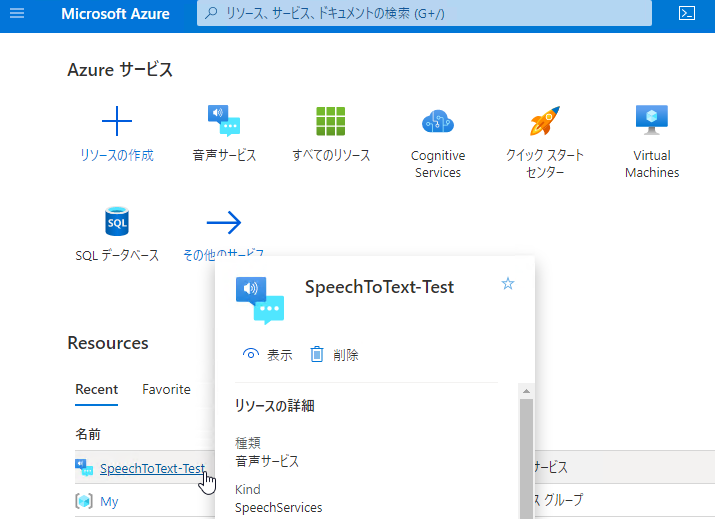Open the 音声サービス label
The width and height of the screenshot is (715, 519).
click(x=224, y=156)
